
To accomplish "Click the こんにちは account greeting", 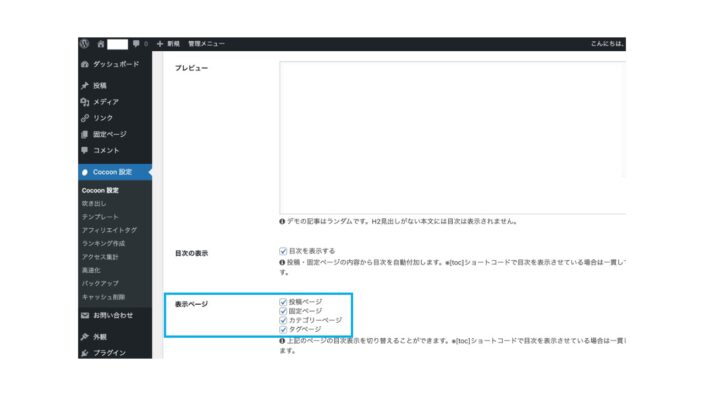I will pos(607,44).
